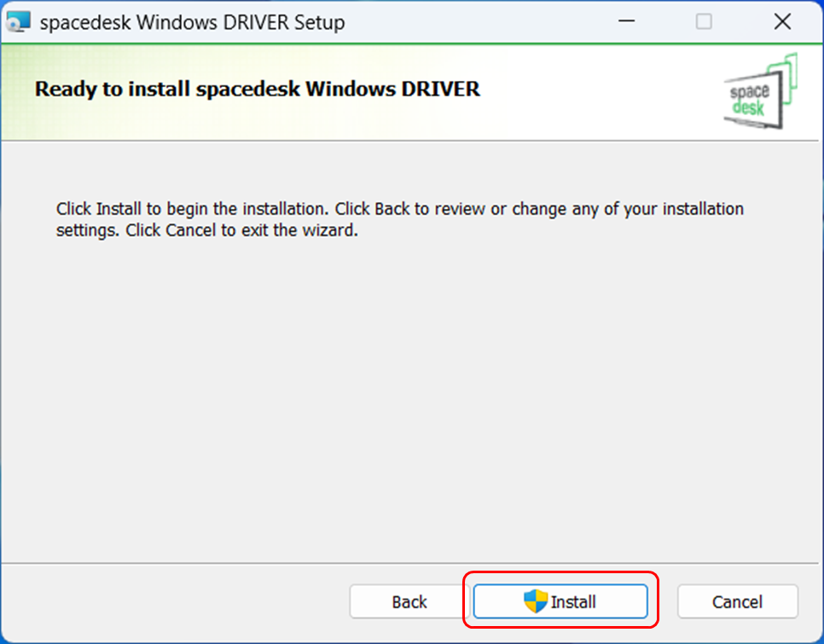The height and width of the screenshot is (644, 824).
Task: Click the setup installer icon in title bar
Action: (19, 22)
